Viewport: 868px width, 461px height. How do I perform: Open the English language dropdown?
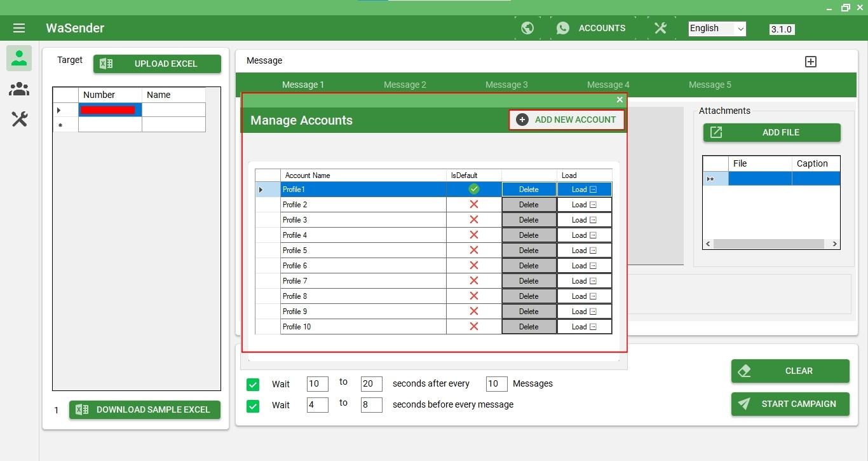(717, 29)
